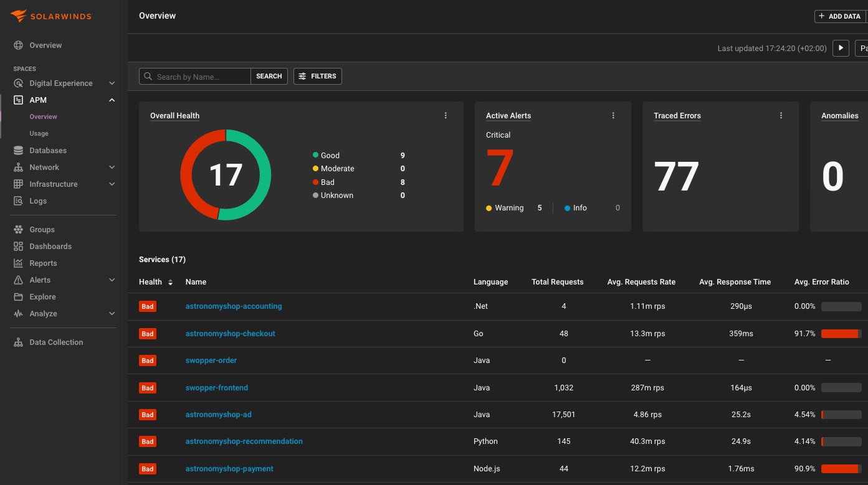
Task: Click the Logs icon in sidebar
Action: point(18,201)
